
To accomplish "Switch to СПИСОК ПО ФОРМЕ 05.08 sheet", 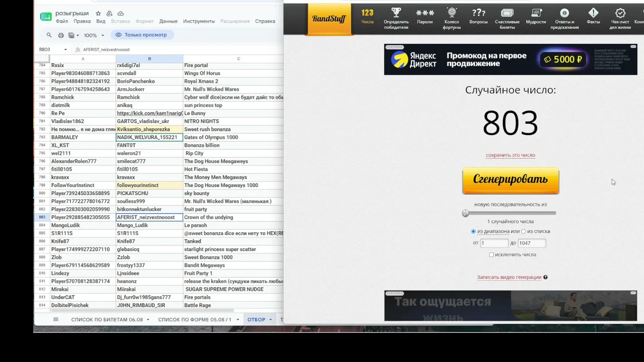I will pos(195,320).
